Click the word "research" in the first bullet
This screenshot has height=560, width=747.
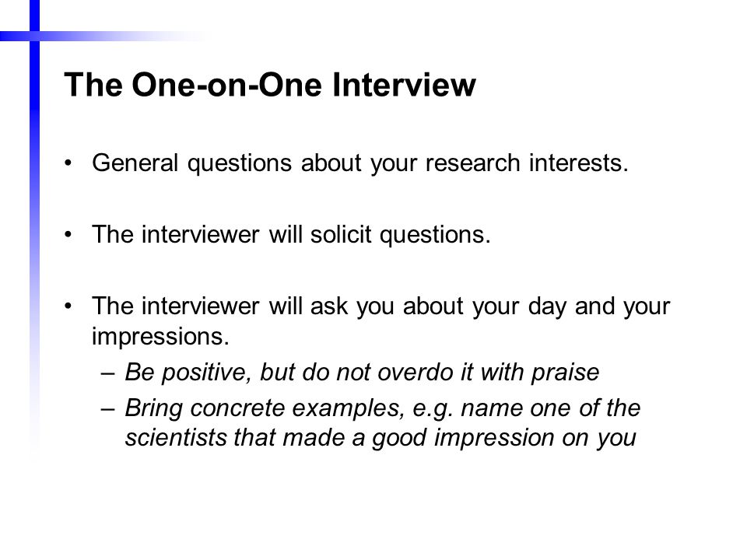click(x=472, y=163)
